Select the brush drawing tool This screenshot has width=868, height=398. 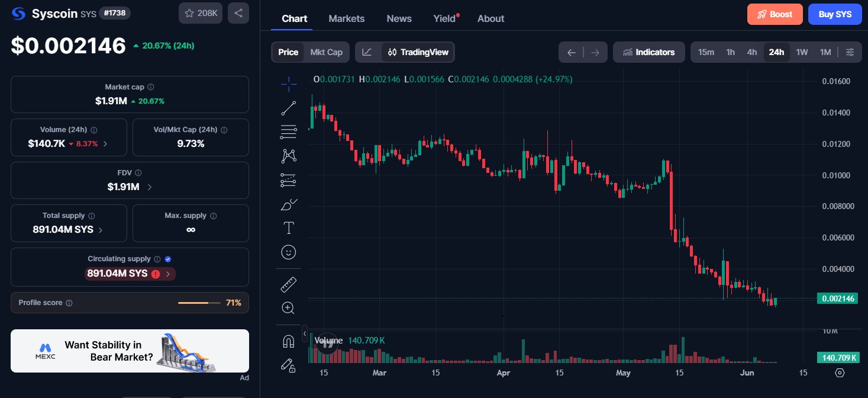[289, 204]
